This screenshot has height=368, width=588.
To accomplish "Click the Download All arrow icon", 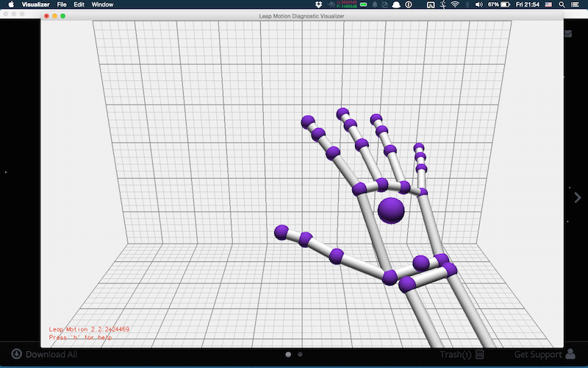I will click(x=16, y=354).
